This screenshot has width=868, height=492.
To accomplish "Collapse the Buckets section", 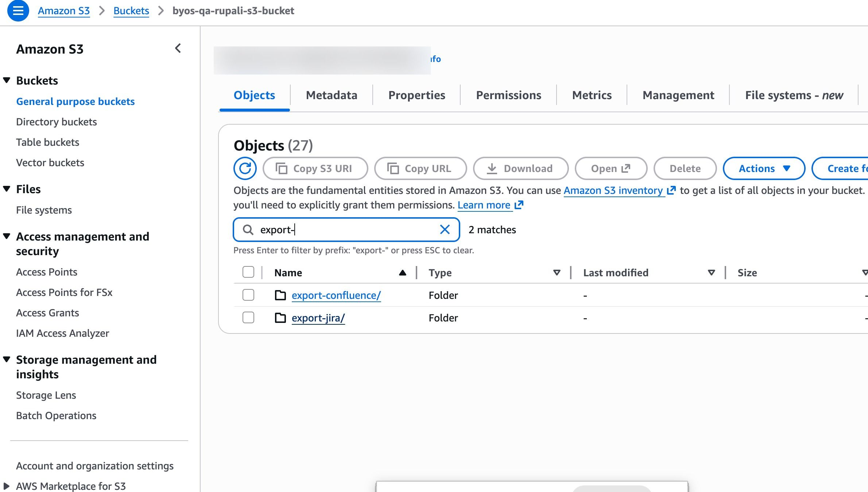I will pyautogui.click(x=7, y=80).
